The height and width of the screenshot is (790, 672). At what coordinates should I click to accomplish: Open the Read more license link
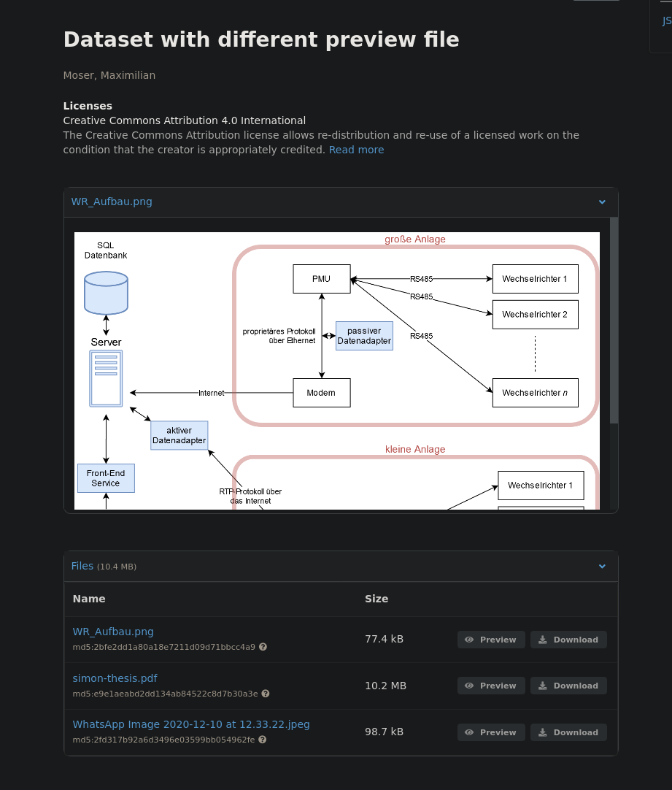tap(356, 150)
